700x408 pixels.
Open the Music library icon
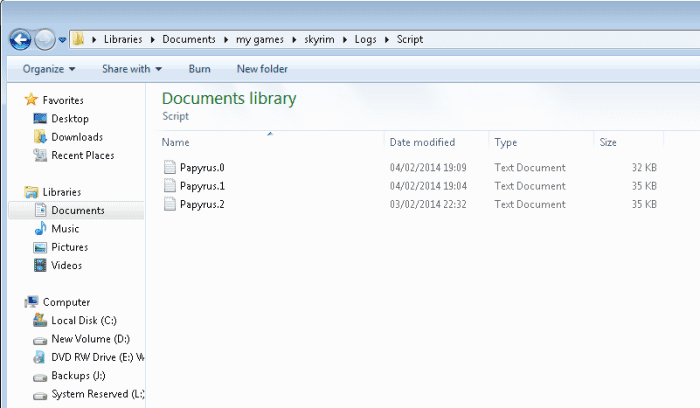click(40, 229)
